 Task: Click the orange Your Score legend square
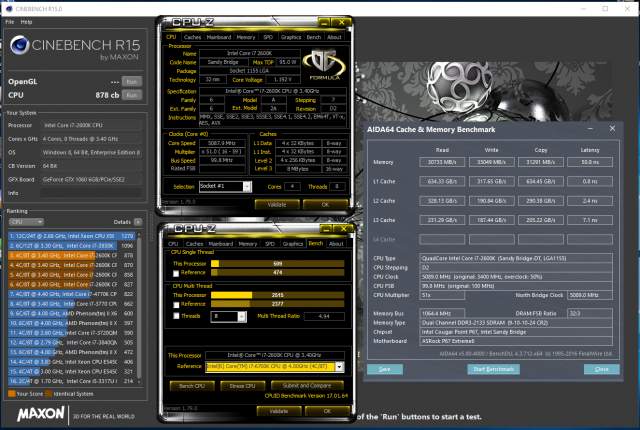coord(11,394)
